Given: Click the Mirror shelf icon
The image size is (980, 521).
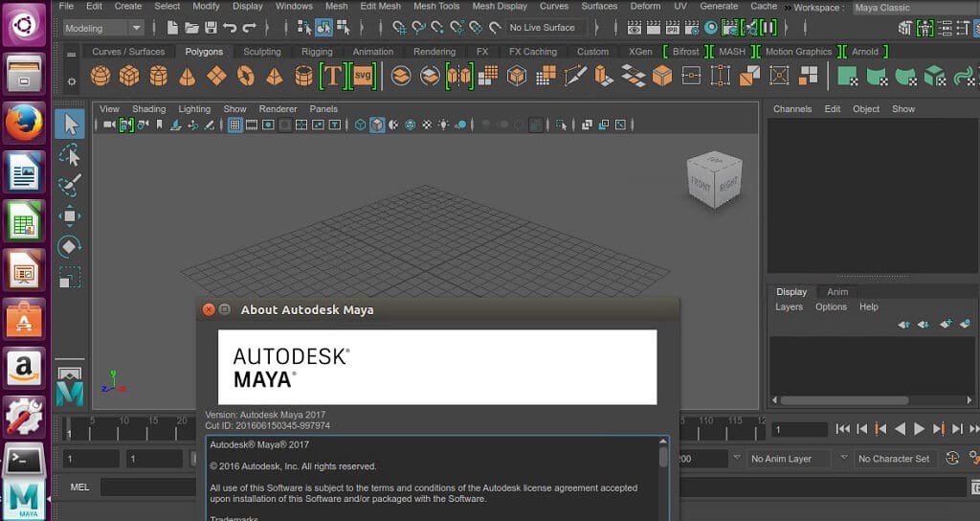Looking at the screenshot, I should pos(459,77).
